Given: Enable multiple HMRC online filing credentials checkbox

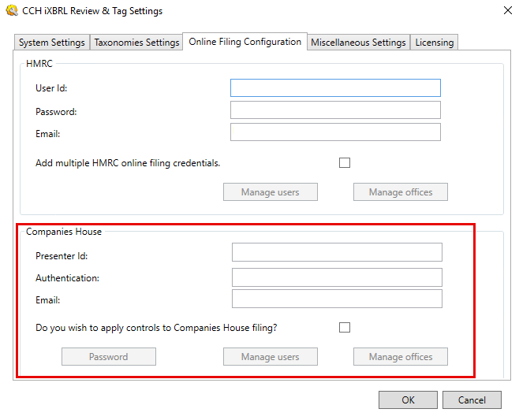Looking at the screenshot, I should (345, 162).
